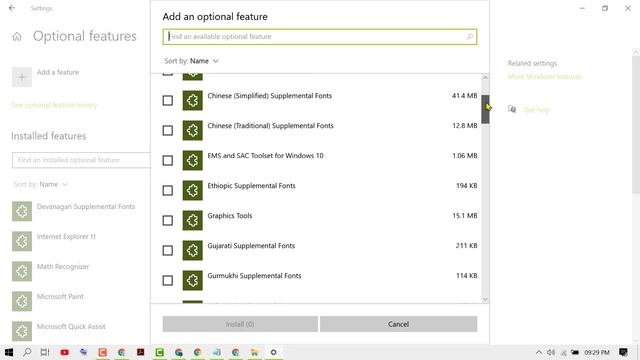Check the Graphics Tools checkbox
The image size is (640, 360).
168,220
